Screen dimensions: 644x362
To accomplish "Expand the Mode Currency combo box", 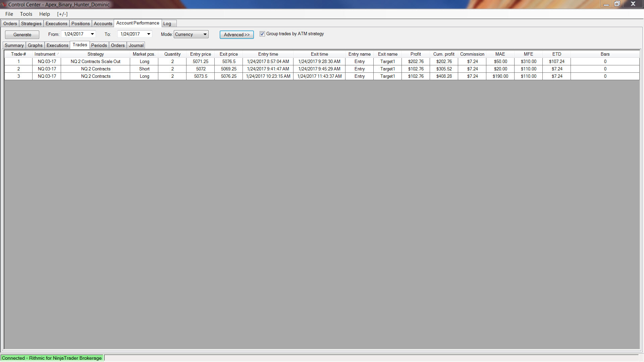I will [x=205, y=35].
